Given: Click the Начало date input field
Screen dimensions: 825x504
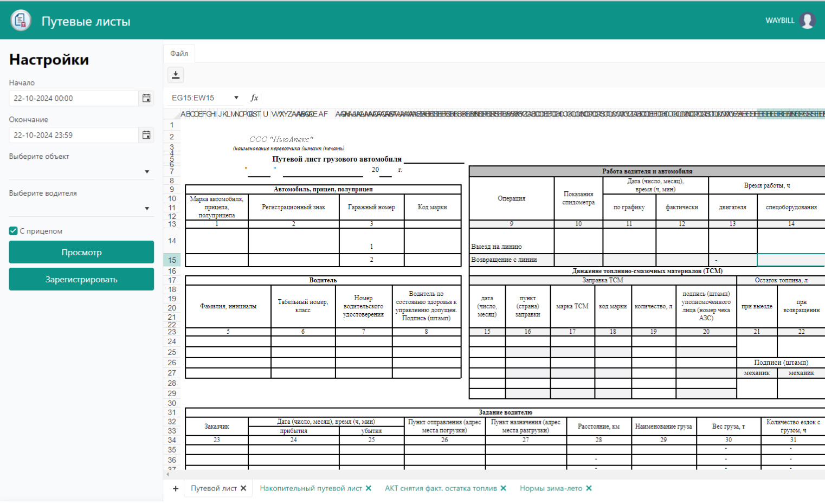Looking at the screenshot, I should point(73,98).
